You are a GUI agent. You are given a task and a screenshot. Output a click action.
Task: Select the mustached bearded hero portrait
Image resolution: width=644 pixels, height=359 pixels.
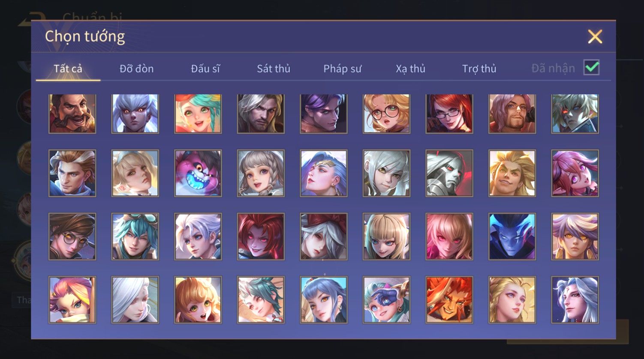[x=72, y=114]
